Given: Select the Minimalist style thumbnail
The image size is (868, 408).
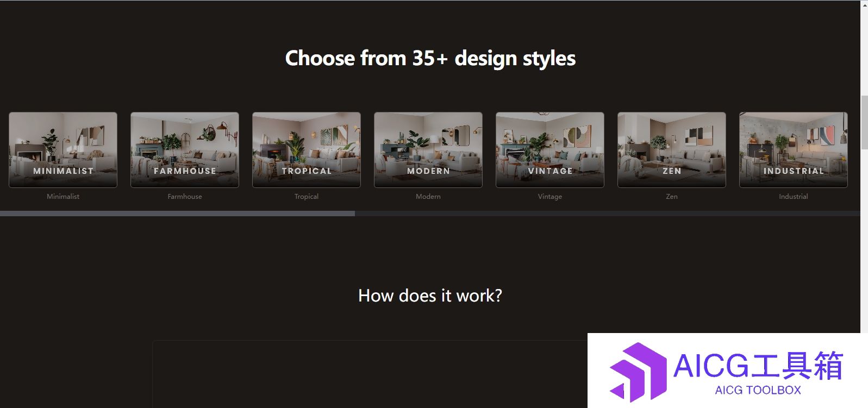Looking at the screenshot, I should [63, 150].
